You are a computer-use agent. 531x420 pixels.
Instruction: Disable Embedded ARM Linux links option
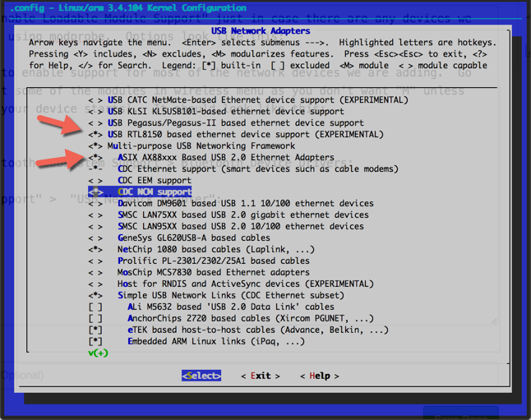[196, 342]
